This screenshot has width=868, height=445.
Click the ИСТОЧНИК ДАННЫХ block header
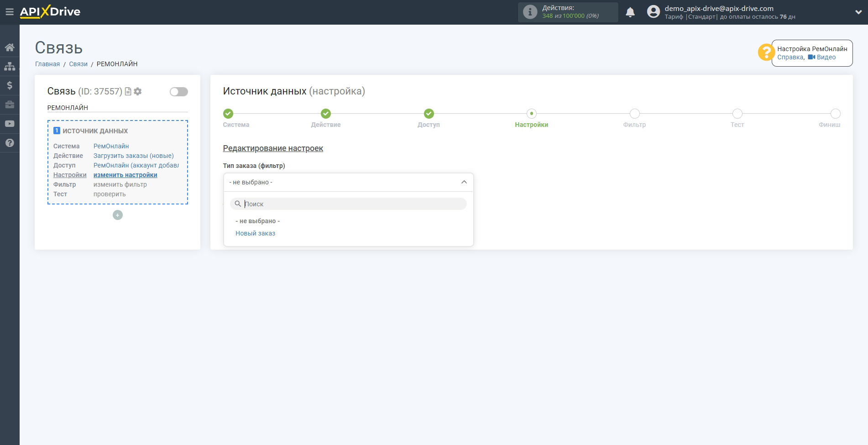(95, 131)
